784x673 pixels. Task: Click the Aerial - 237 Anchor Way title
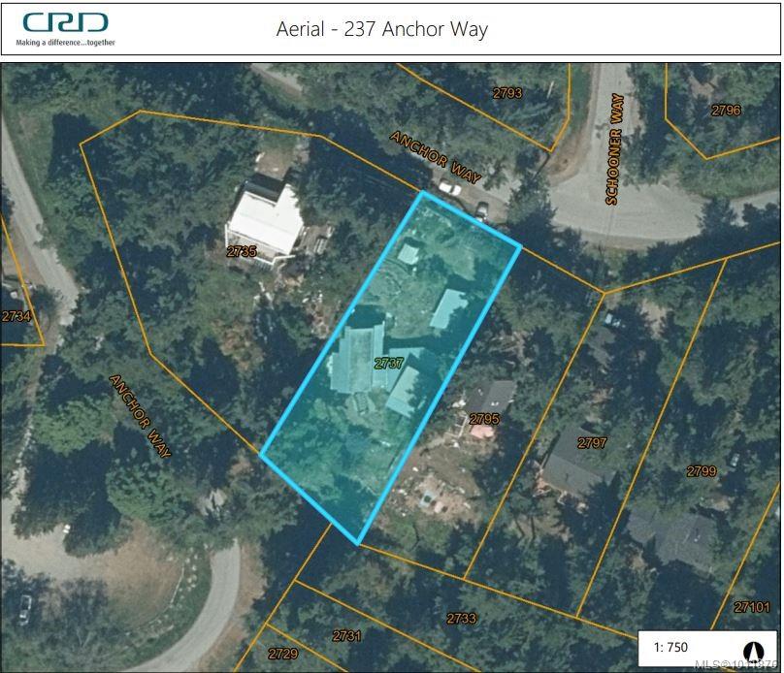pyautogui.click(x=382, y=29)
